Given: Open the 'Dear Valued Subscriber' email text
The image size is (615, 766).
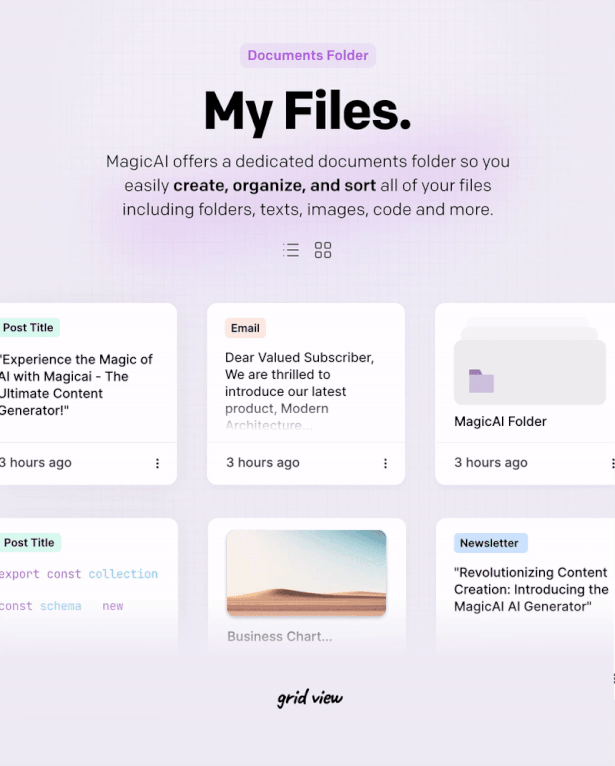Looking at the screenshot, I should tap(299, 391).
